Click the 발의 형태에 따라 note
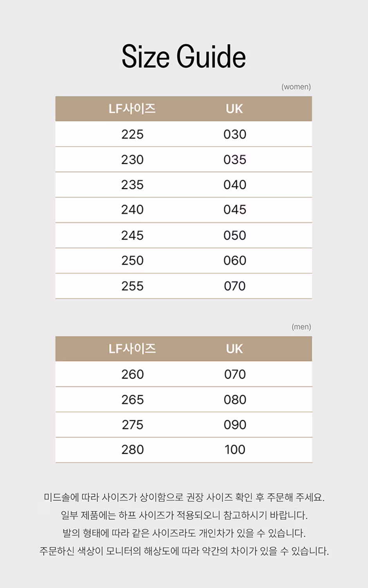Viewport: 368px width, 588px height. 184,533
